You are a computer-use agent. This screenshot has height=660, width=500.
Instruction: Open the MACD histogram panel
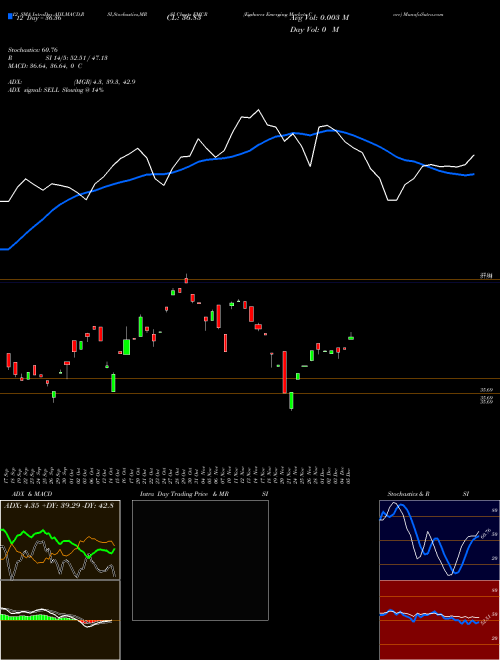[x=60, y=620]
